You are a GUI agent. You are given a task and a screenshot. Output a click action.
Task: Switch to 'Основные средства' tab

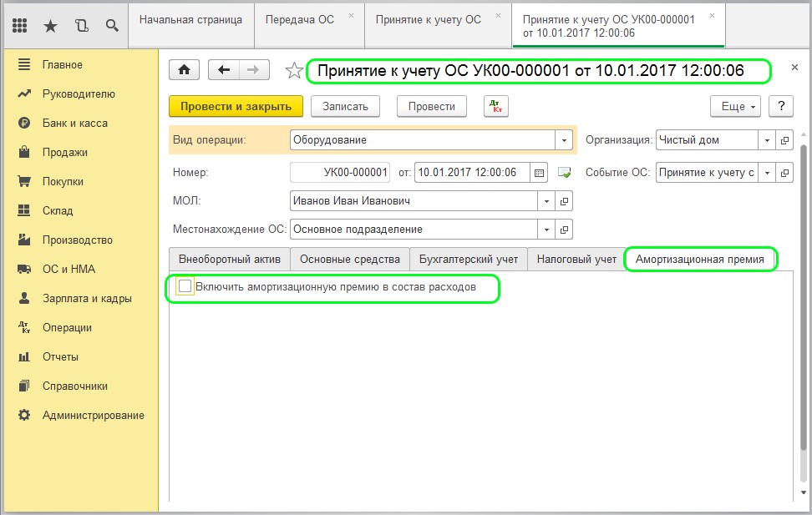tap(350, 260)
